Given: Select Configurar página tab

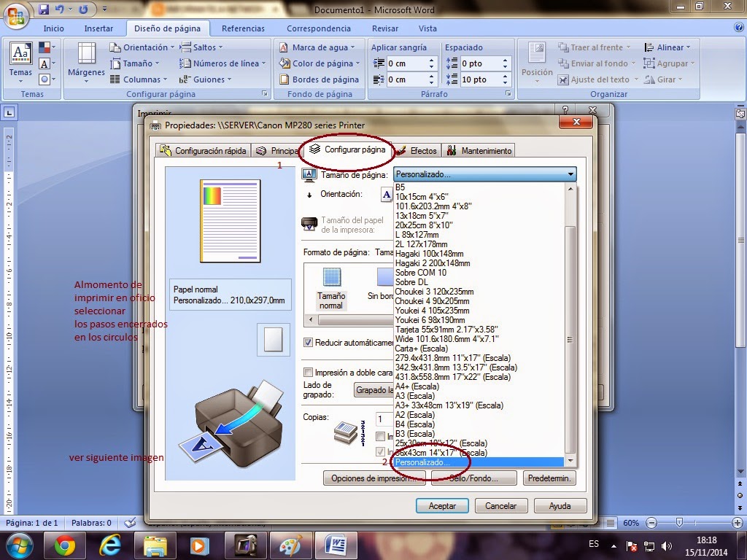Looking at the screenshot, I should (347, 149).
